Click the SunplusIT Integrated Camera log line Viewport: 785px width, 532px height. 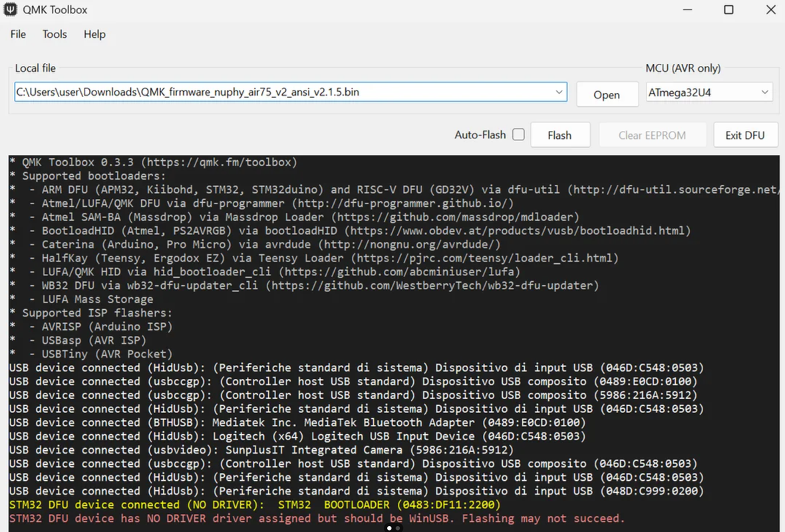(261, 450)
